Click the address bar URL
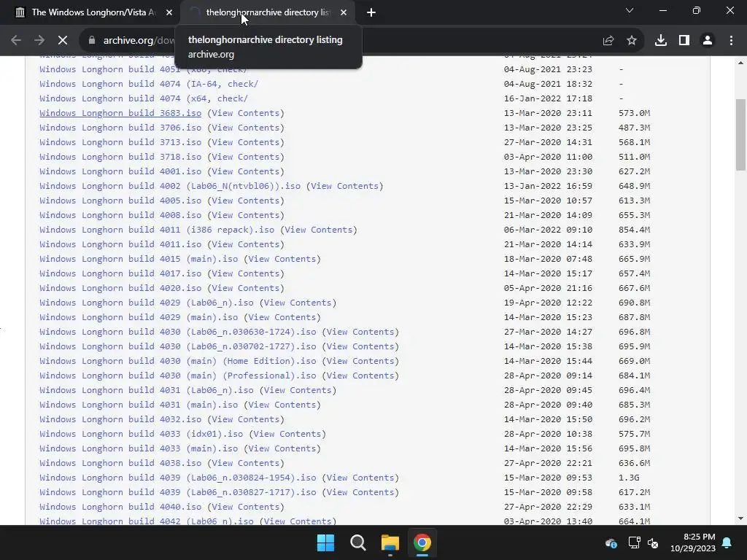 click(x=139, y=41)
